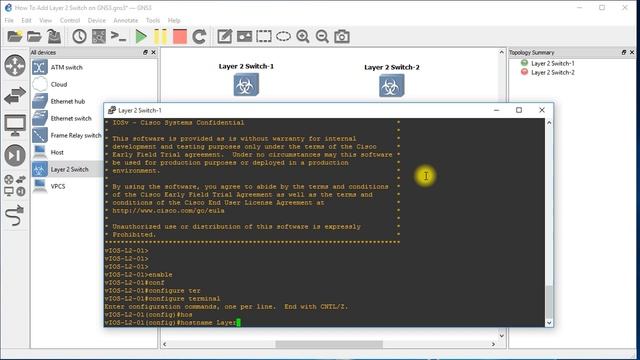
Task: Browse switches in device sidebar
Action: [x=15, y=96]
